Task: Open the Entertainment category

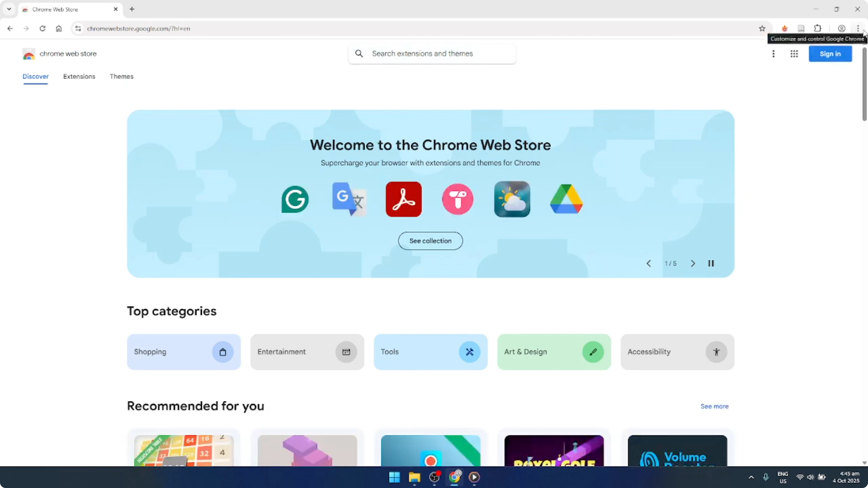Action: click(x=307, y=352)
